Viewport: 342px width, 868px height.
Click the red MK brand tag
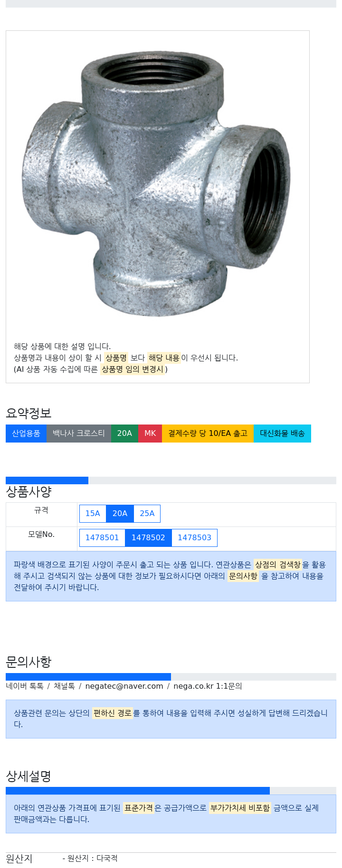pos(150,434)
